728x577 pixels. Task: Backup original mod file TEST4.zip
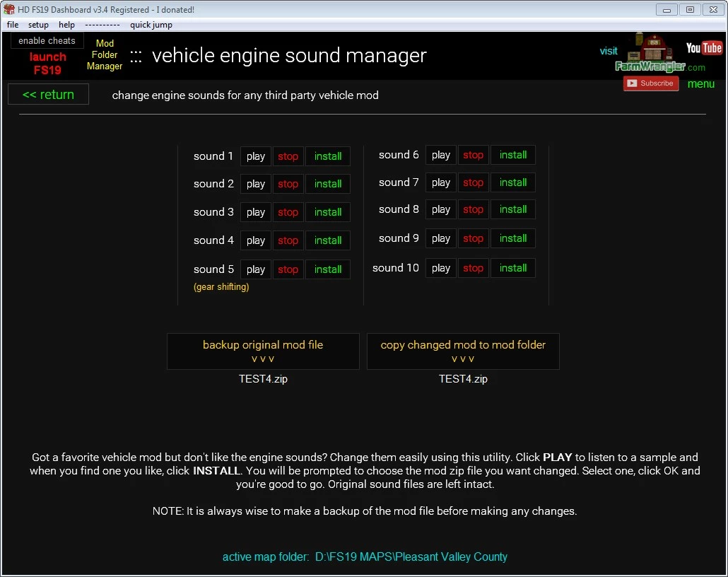pyautogui.click(x=263, y=351)
